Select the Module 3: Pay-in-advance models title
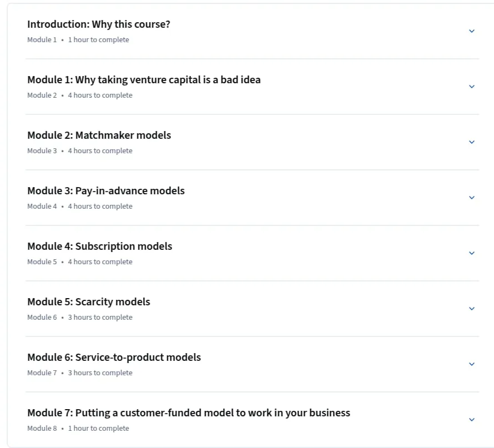The width and height of the screenshot is (494, 448). coord(106,191)
